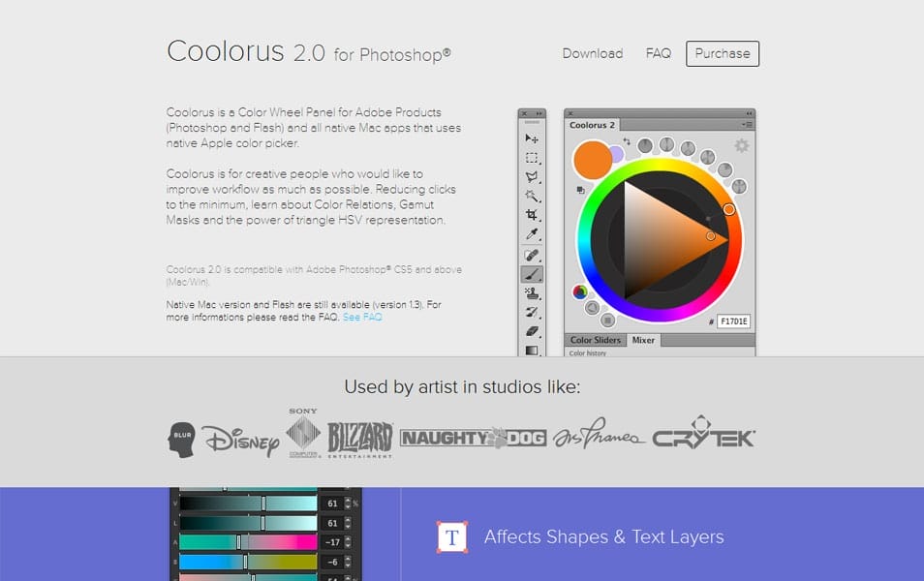Click the Purchase button

(x=723, y=53)
